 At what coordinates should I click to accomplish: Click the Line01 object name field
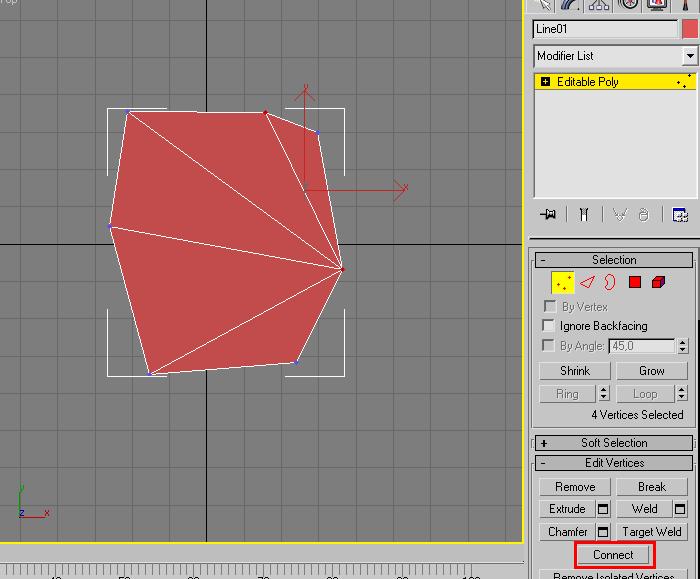(605, 29)
